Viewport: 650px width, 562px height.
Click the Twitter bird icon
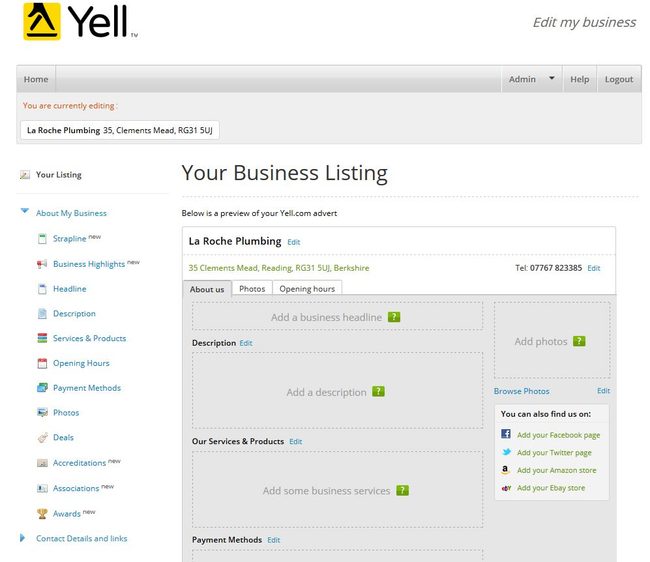click(x=506, y=452)
